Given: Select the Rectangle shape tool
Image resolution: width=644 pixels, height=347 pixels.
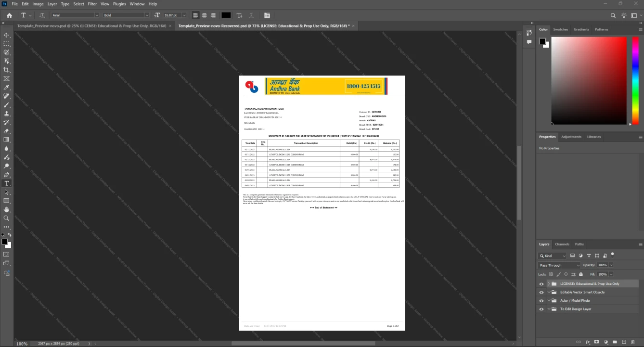Looking at the screenshot, I should coord(6,201).
